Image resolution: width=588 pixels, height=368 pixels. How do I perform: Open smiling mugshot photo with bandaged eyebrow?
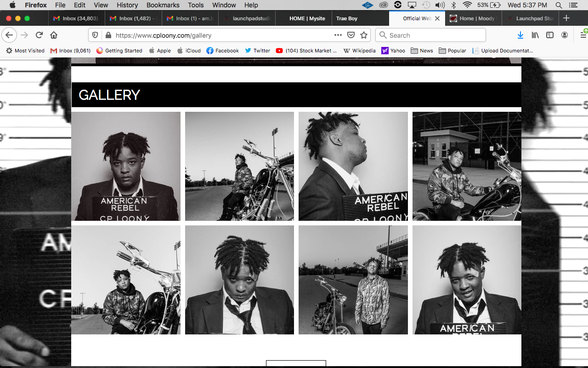pyautogui.click(x=467, y=280)
